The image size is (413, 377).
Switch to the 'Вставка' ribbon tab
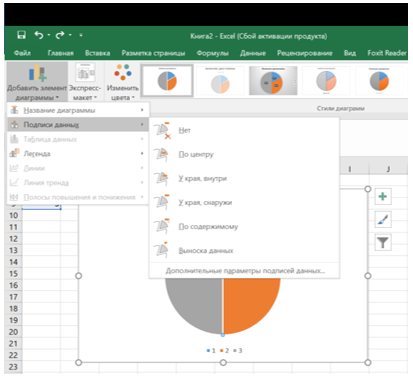(x=97, y=53)
